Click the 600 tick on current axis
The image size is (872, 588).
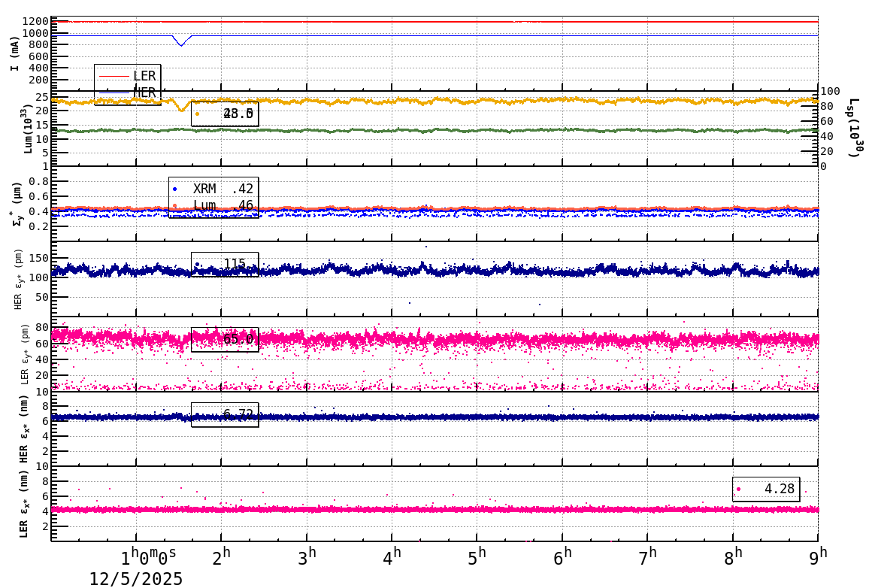pos(38,56)
